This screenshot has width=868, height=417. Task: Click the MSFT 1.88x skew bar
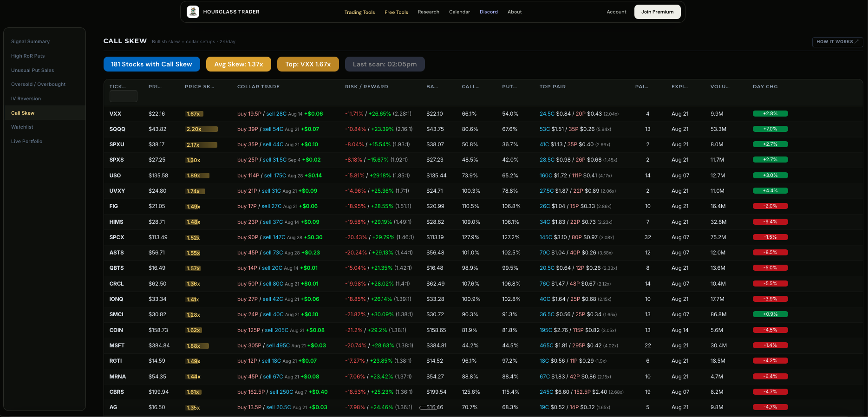[197, 346]
